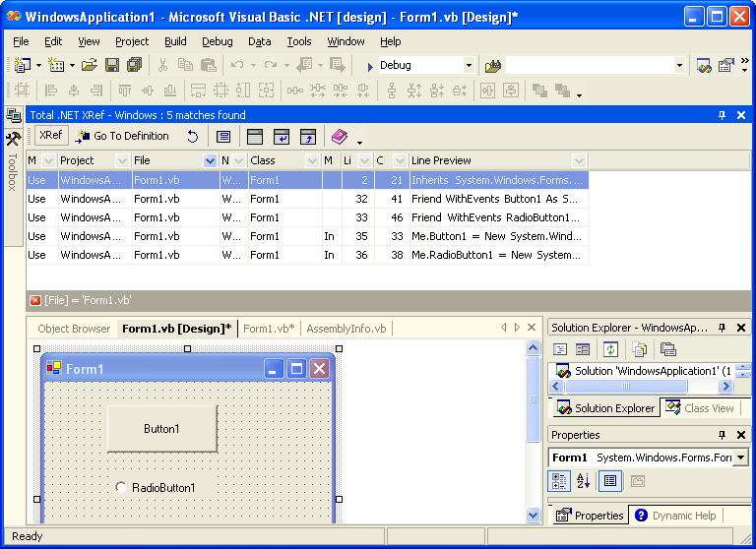Click the designer scroll down arrow
The width and height of the screenshot is (756, 549).
(533, 516)
